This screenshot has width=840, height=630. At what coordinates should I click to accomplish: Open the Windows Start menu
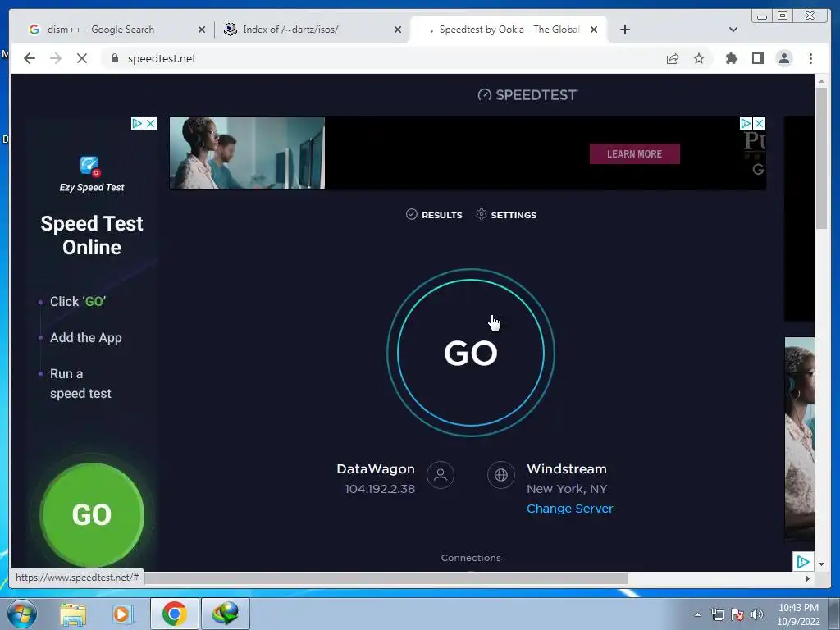(21, 614)
